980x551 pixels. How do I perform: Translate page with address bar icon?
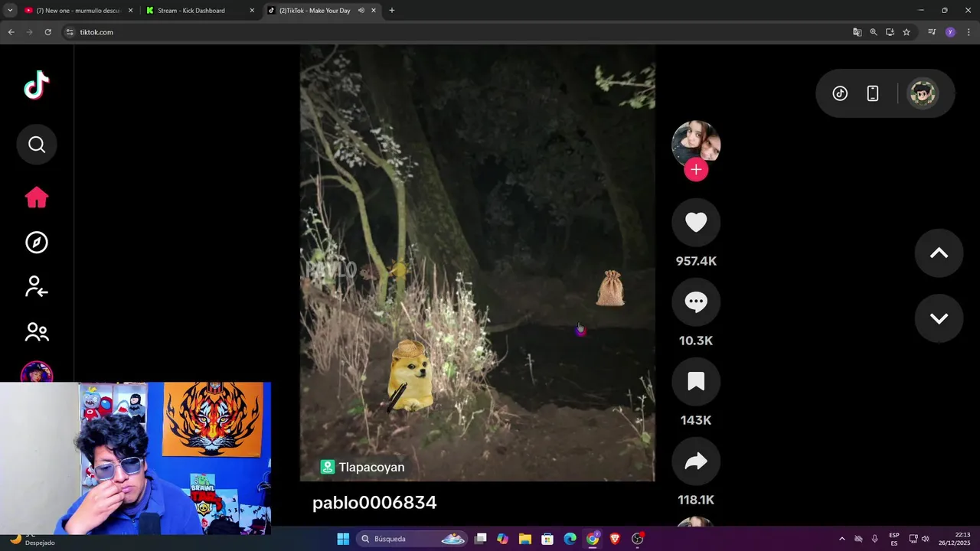pos(857,32)
